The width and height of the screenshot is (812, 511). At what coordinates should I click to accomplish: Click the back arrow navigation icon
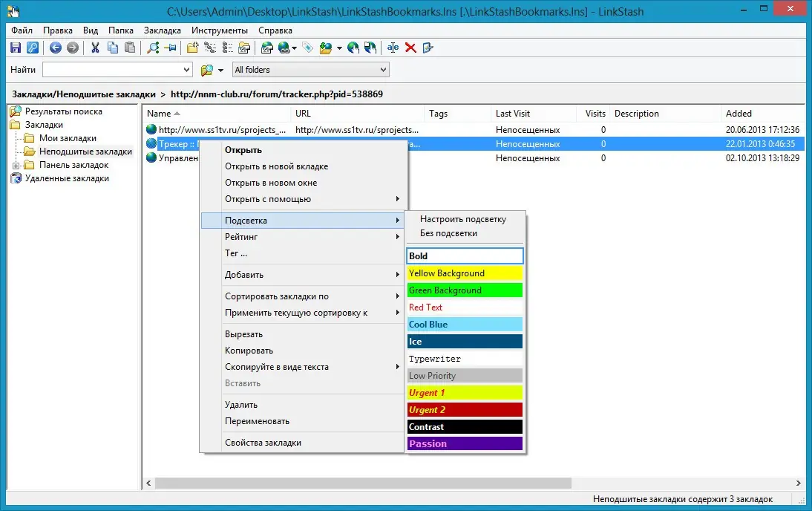tap(56, 48)
